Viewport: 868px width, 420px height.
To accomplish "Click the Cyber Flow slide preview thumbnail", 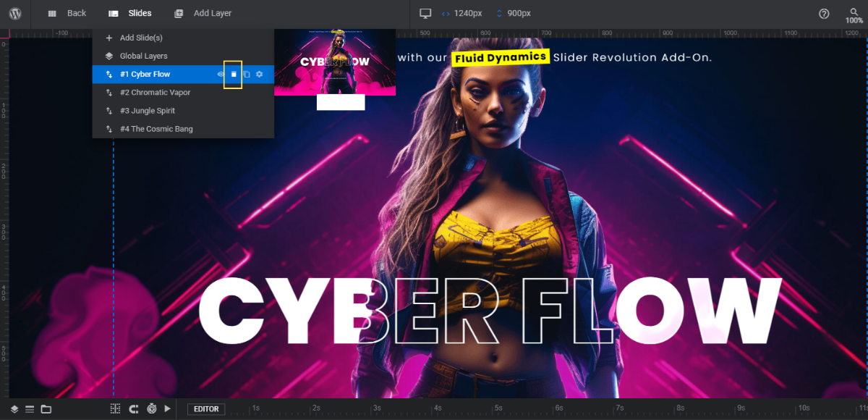I will coord(335,62).
